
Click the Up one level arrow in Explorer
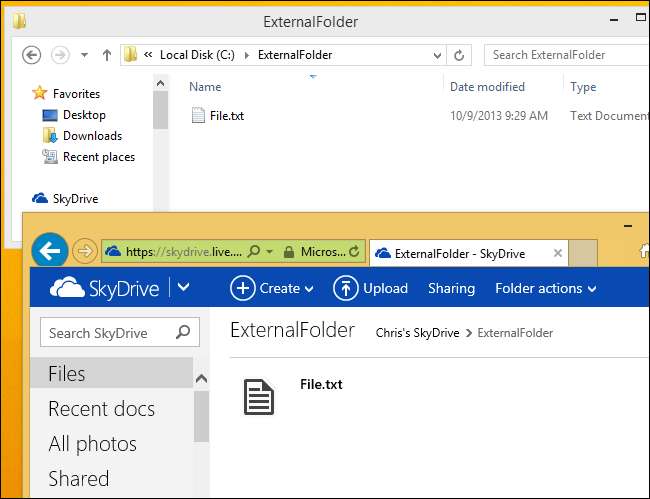point(106,55)
